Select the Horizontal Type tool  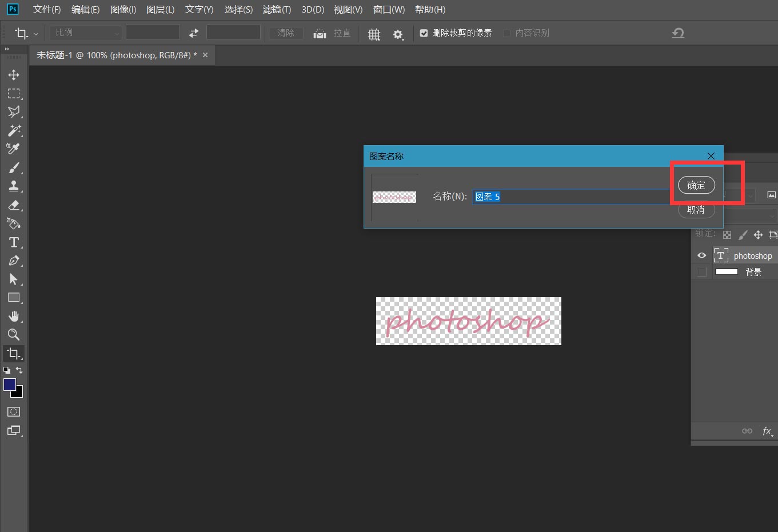click(x=14, y=242)
